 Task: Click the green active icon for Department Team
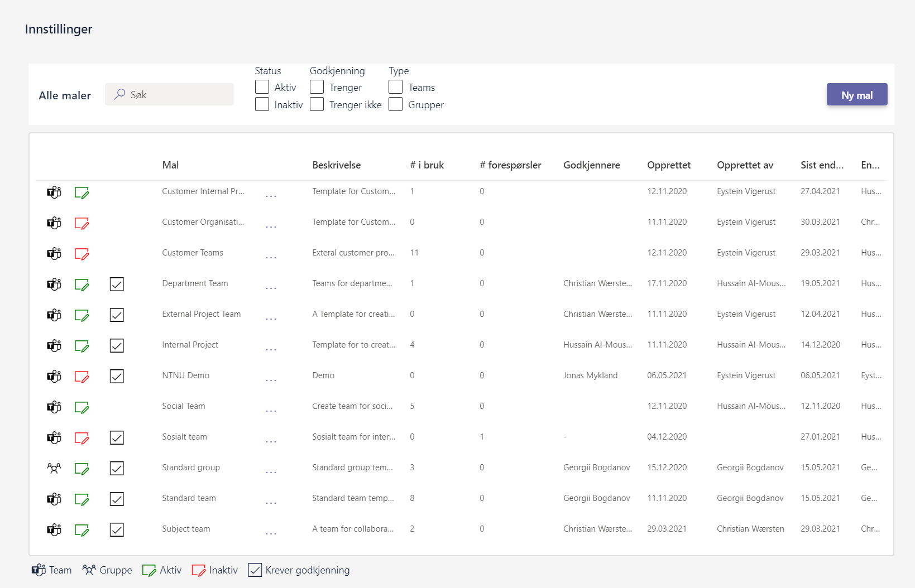click(82, 285)
